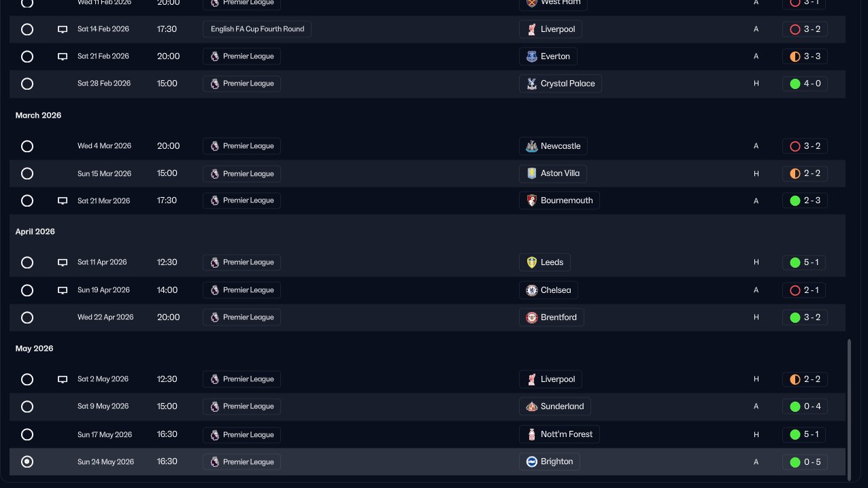
Task: Click the vertical scrollbar thumb
Action: point(849,408)
